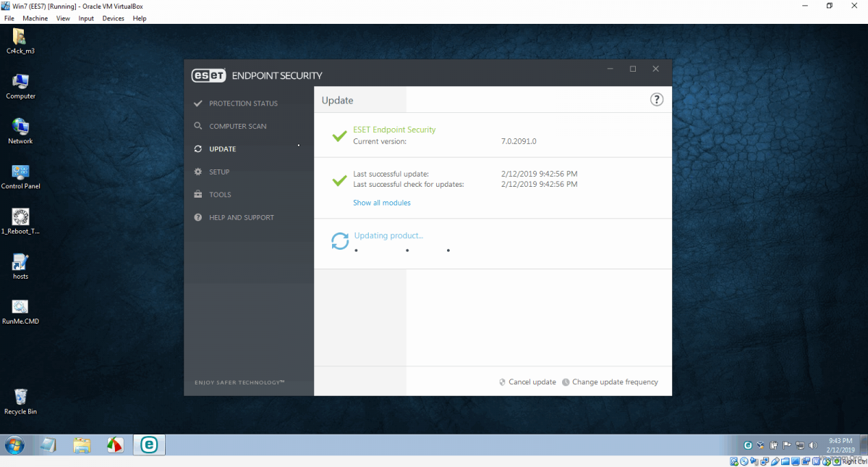Click Cancel update button
Image resolution: width=868 pixels, height=467 pixels.
532,382
